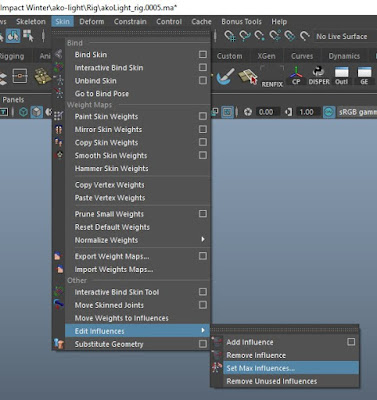Open Mirror Skin Weights option box
Screen dimensions: 377x400
pyautogui.click(x=203, y=129)
